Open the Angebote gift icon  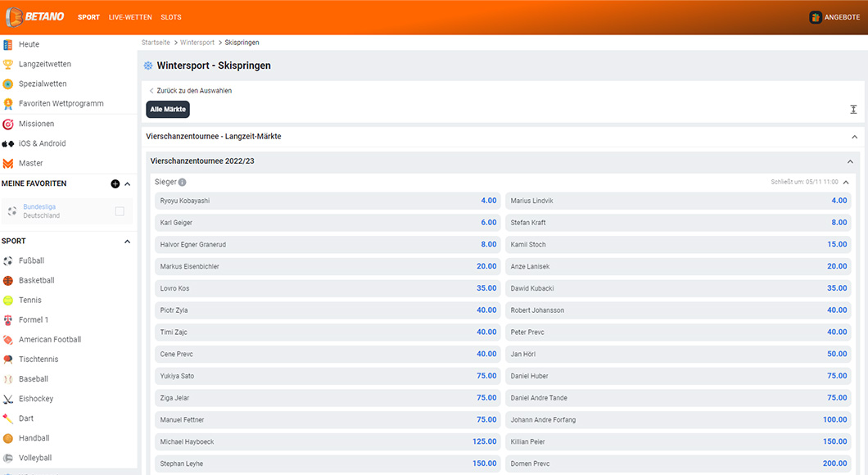[x=816, y=17]
